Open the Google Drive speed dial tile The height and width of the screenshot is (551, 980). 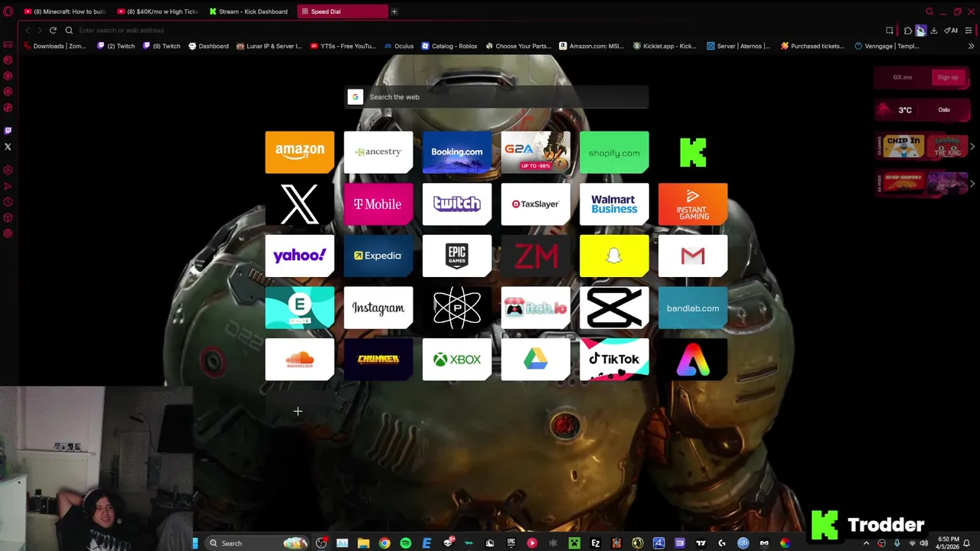(535, 360)
